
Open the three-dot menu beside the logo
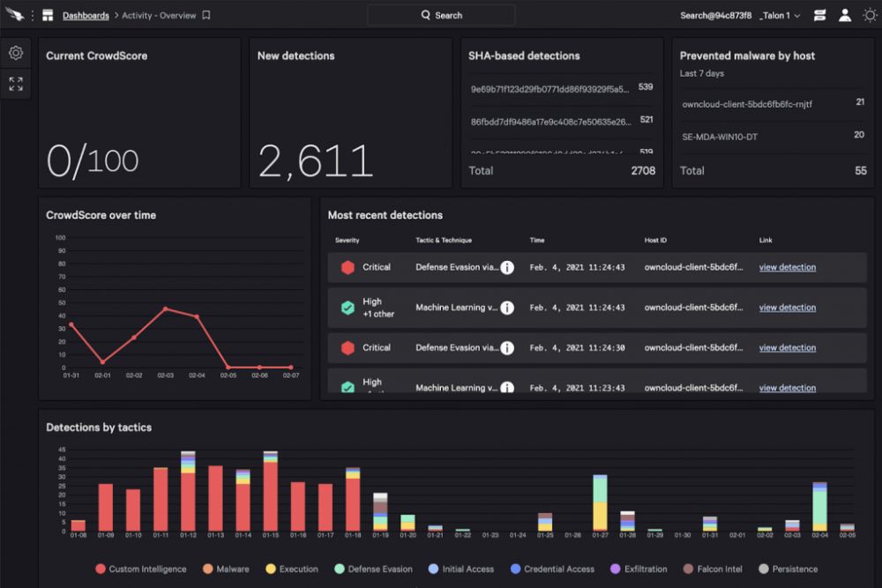[x=32, y=15]
